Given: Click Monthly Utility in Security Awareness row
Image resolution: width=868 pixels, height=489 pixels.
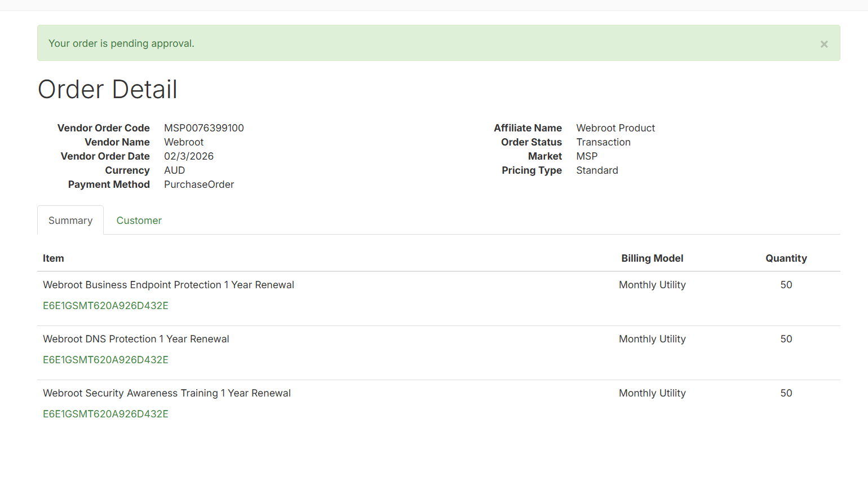Looking at the screenshot, I should (x=652, y=393).
